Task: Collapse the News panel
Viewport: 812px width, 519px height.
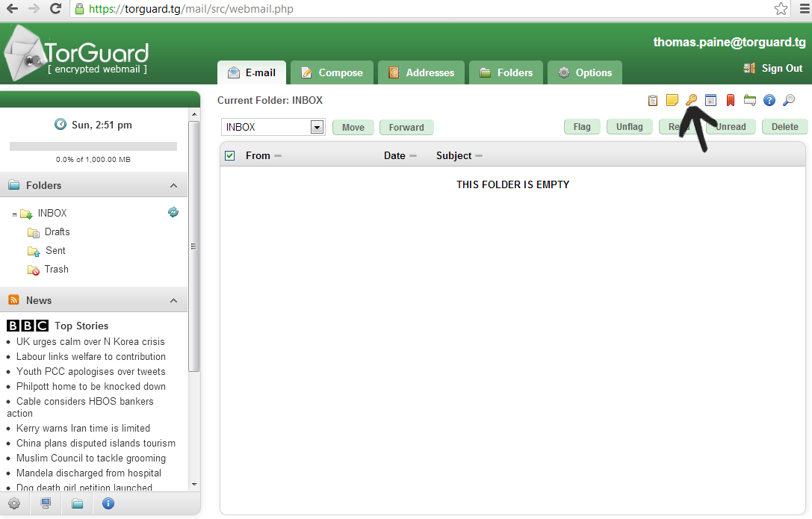Action: [173, 300]
